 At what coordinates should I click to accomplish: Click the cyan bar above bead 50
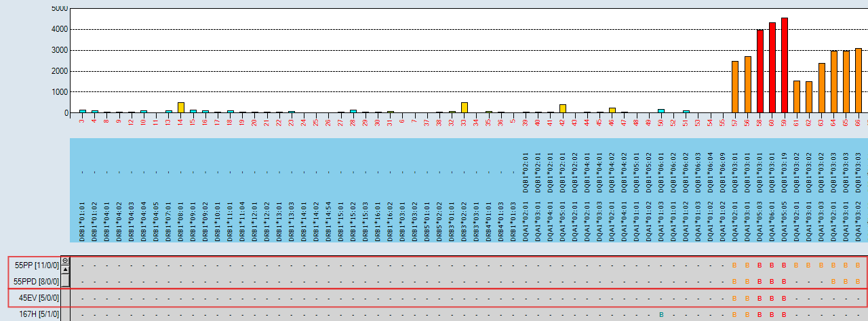pos(661,111)
